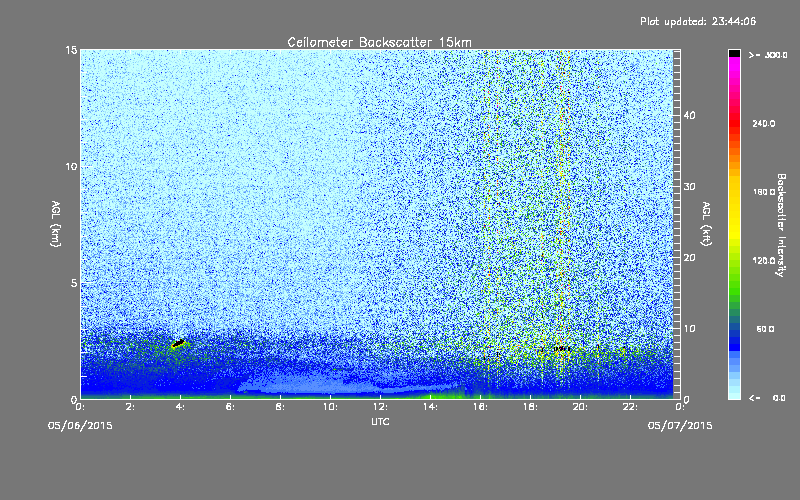
Task: Click the 4: hour tick label
Action: click(181, 407)
